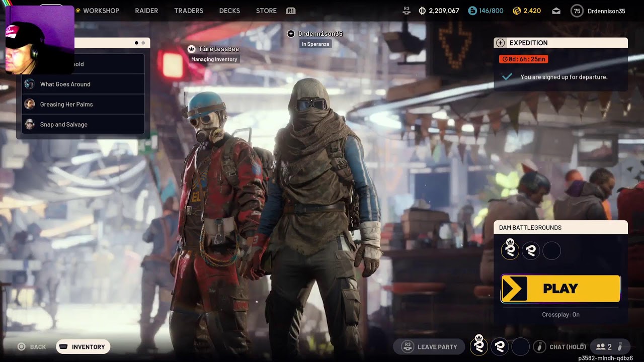Switch to the RAIDER tab
The width and height of the screenshot is (644, 362).
pyautogui.click(x=146, y=11)
